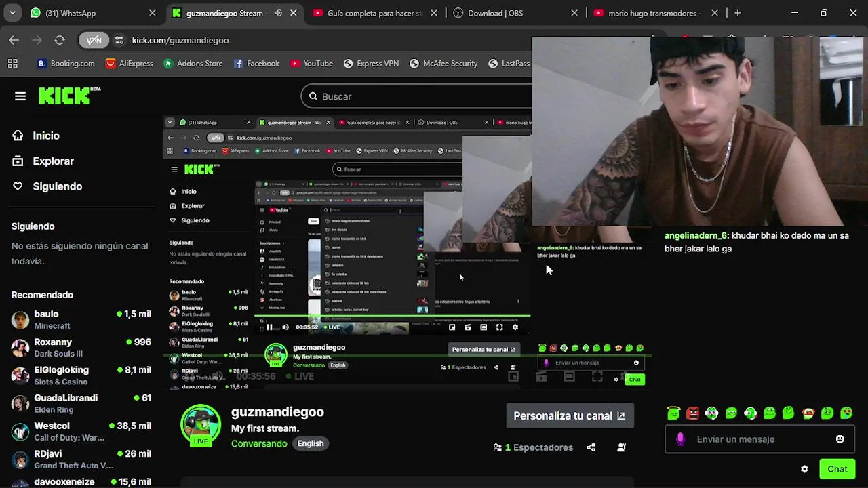
Task: Pause the nested stream preview at 00:35:52
Action: (x=269, y=327)
